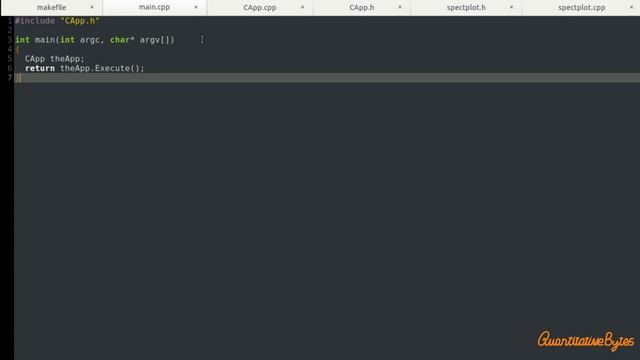Close the main.cpp tab

click(x=196, y=7)
